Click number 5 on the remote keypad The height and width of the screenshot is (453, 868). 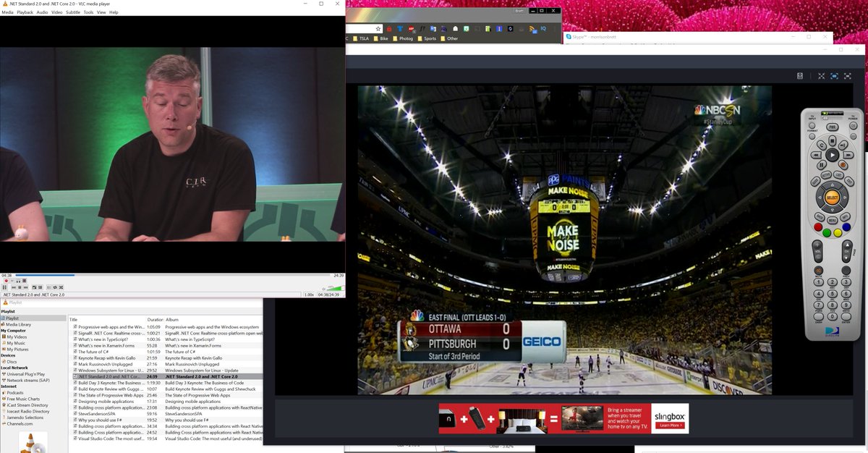click(x=832, y=294)
